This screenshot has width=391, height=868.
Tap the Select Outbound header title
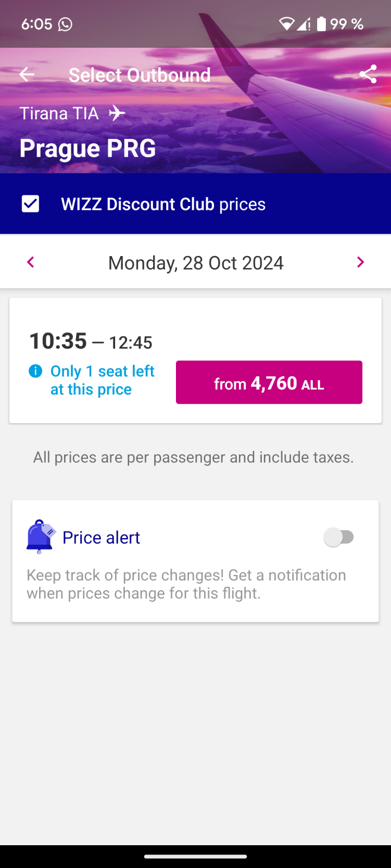[x=140, y=75]
